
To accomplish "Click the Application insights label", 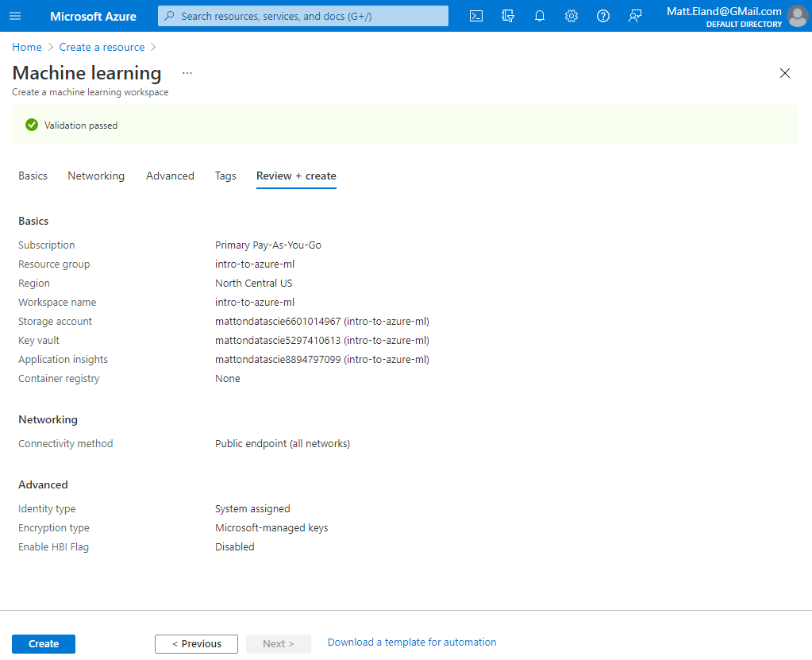I will [x=63, y=360].
